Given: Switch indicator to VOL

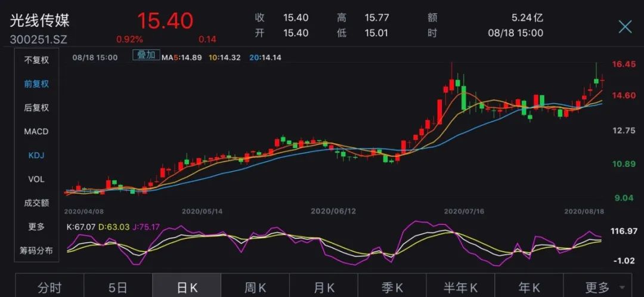Looking at the screenshot, I should click(x=36, y=179).
